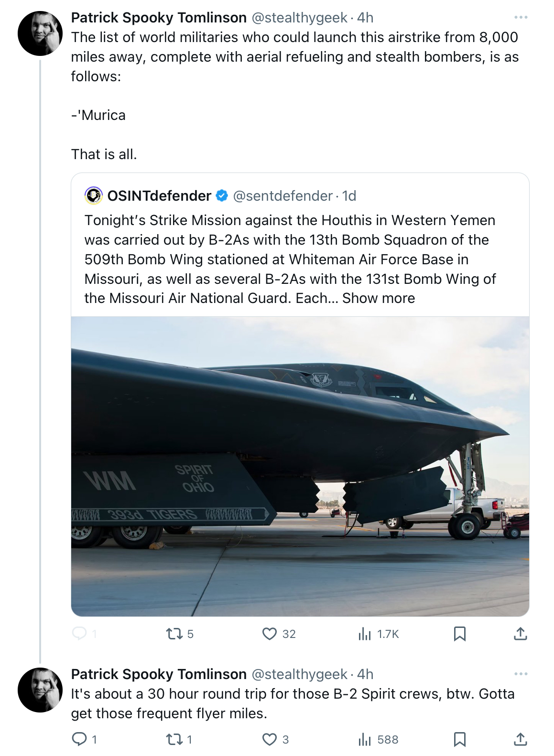This screenshot has height=756, width=554.
Task: Open more options on the 30 hour reply
Action: pos(521,674)
